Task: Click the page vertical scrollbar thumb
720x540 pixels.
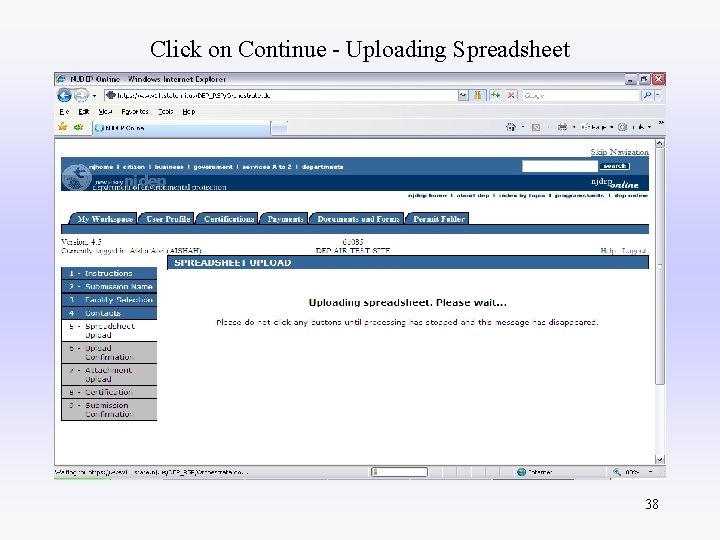Action: click(660, 266)
